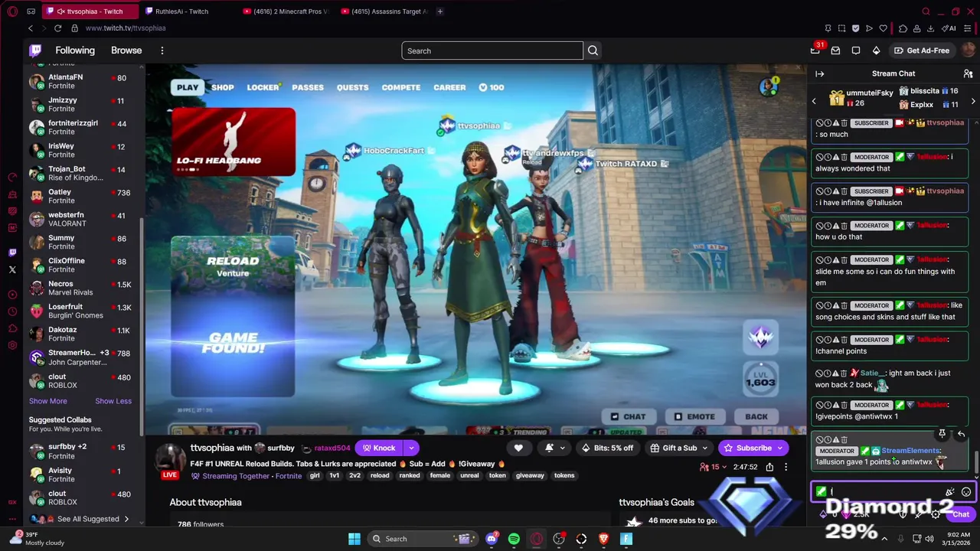Click the search magnifier button
The image size is (980, 551).
click(x=593, y=51)
